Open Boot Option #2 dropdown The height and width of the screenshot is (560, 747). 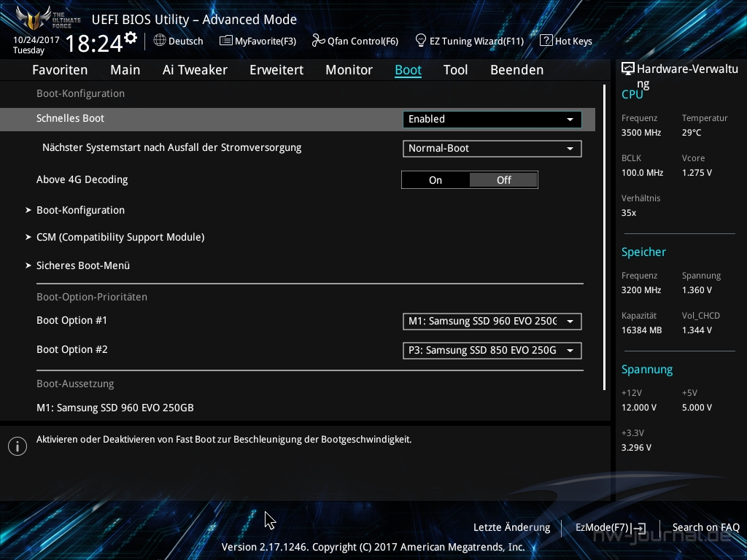(492, 351)
